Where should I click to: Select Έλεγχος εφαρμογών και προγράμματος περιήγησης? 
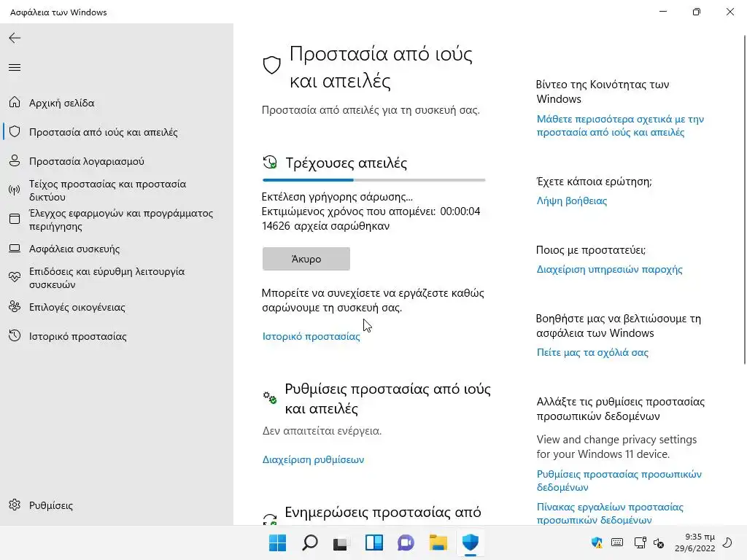[117, 219]
